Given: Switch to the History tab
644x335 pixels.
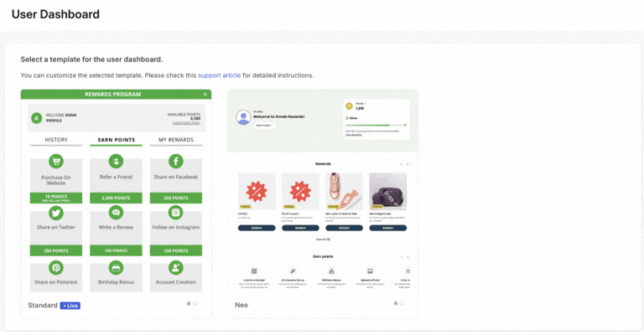Looking at the screenshot, I should (x=56, y=140).
